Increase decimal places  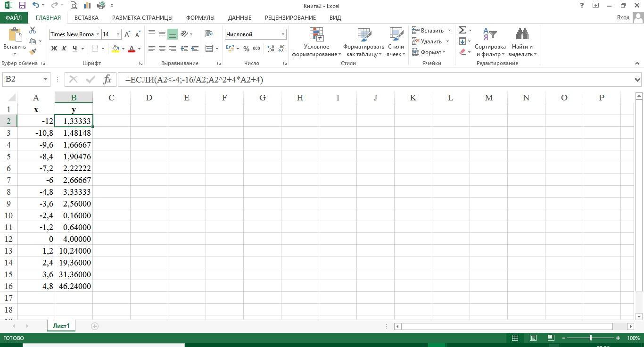271,49
